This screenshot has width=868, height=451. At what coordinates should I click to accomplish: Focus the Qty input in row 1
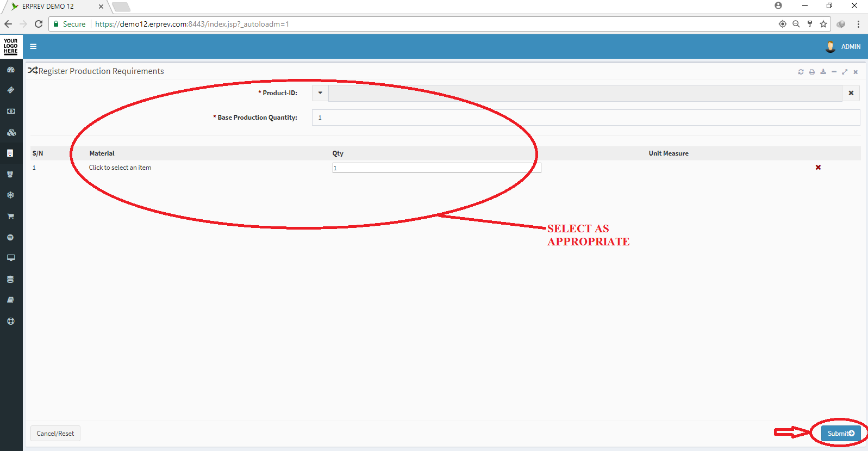tap(437, 168)
